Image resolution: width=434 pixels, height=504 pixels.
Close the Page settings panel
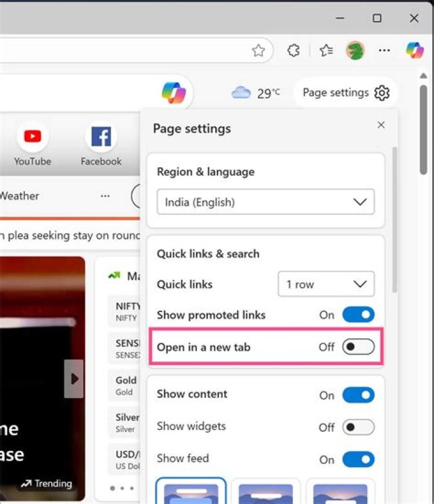tap(381, 125)
